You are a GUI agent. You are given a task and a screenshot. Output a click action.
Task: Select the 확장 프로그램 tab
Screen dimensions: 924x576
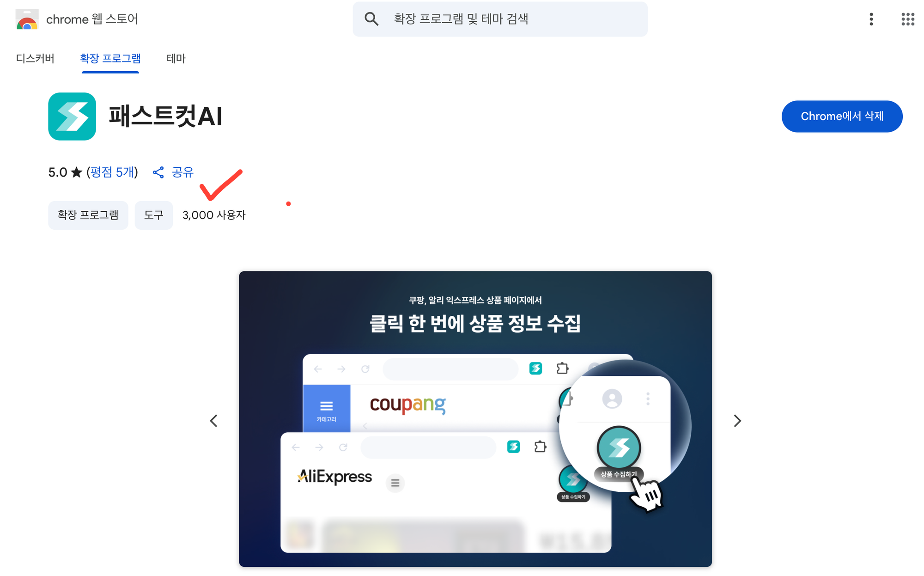pyautogui.click(x=110, y=59)
